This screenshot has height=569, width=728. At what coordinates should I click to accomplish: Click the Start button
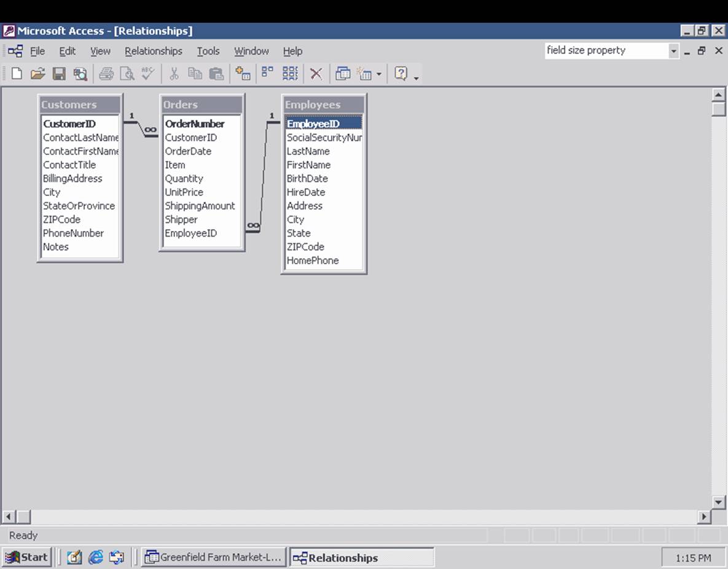point(26,557)
